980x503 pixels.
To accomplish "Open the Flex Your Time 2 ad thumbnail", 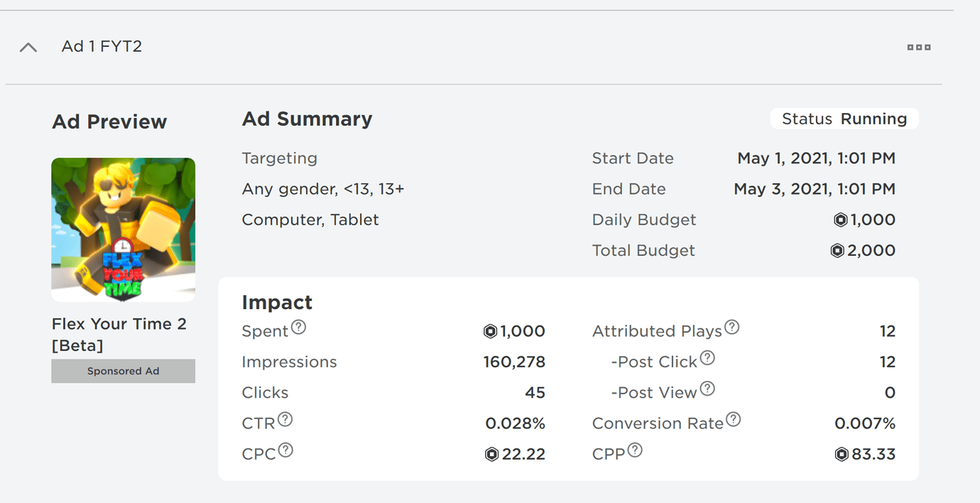I will click(124, 230).
